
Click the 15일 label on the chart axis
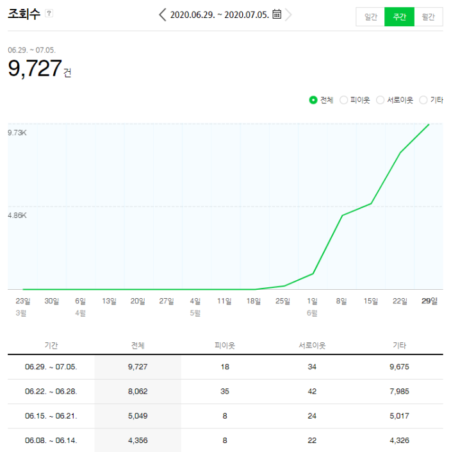point(371,301)
